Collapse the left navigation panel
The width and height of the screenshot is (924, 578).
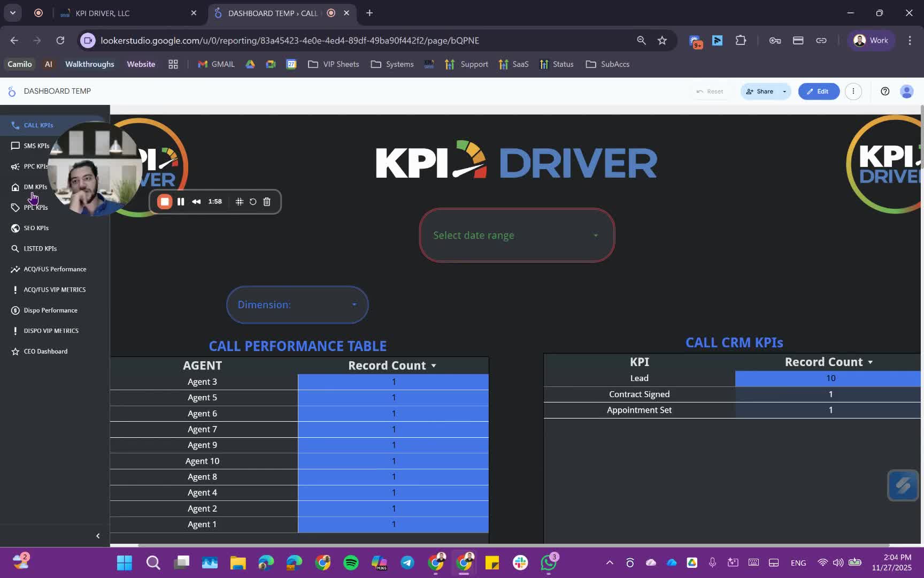[x=98, y=536]
